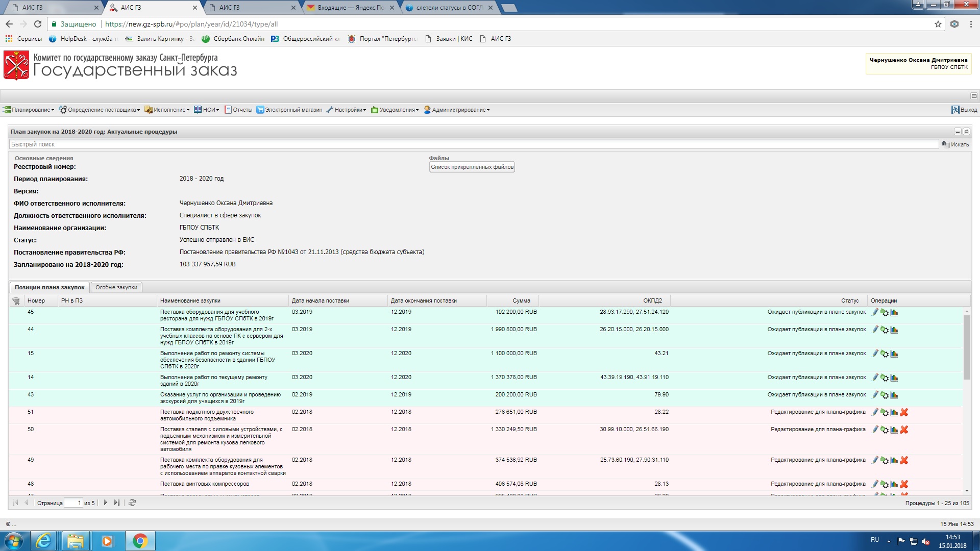
Task: Switch to Особые закупки tab
Action: 116,287
